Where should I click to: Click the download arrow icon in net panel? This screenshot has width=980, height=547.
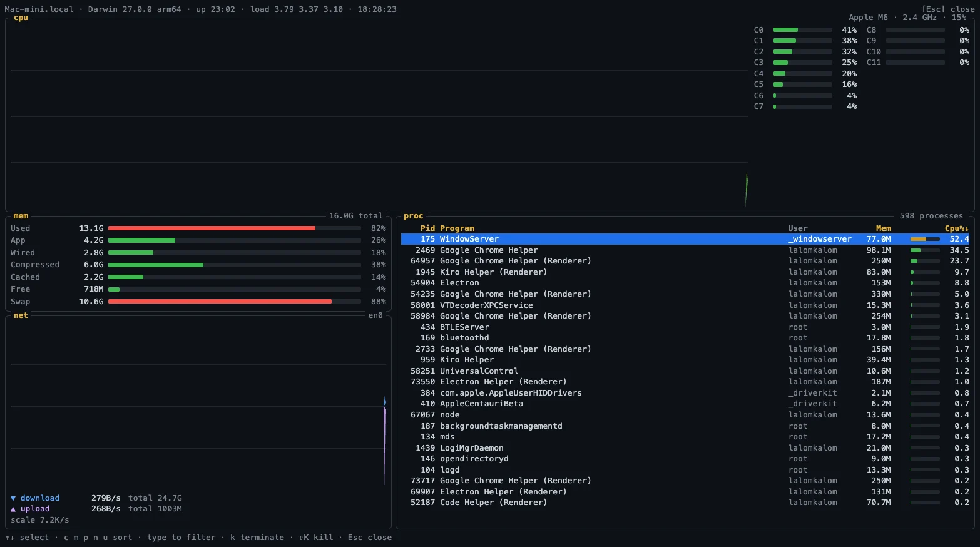point(13,498)
